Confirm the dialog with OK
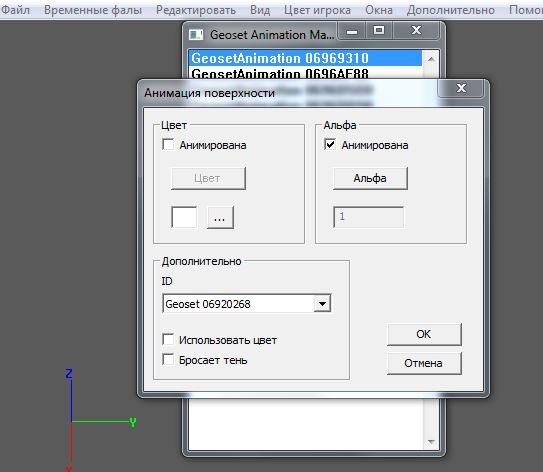This screenshot has width=543, height=472. 424,334
